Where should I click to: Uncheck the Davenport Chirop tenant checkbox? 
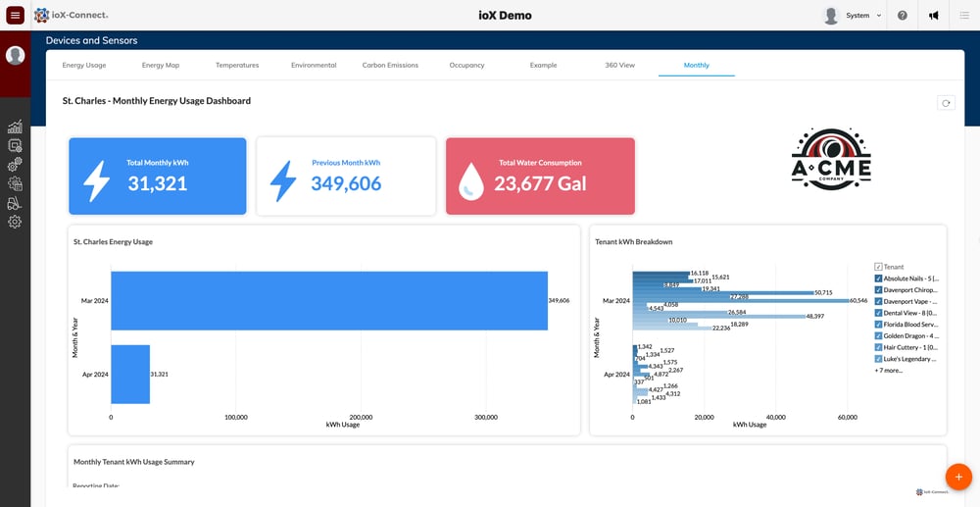pyautogui.click(x=878, y=290)
